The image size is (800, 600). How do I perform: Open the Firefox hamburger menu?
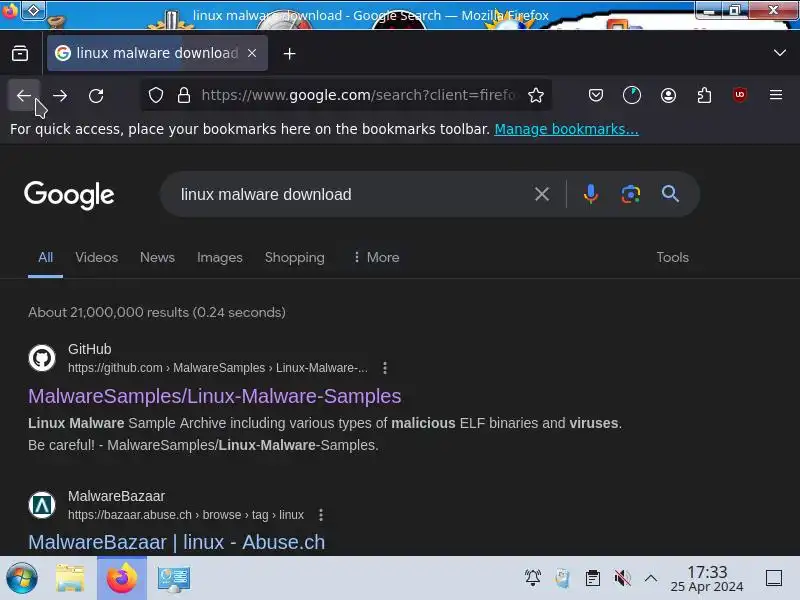(x=776, y=95)
